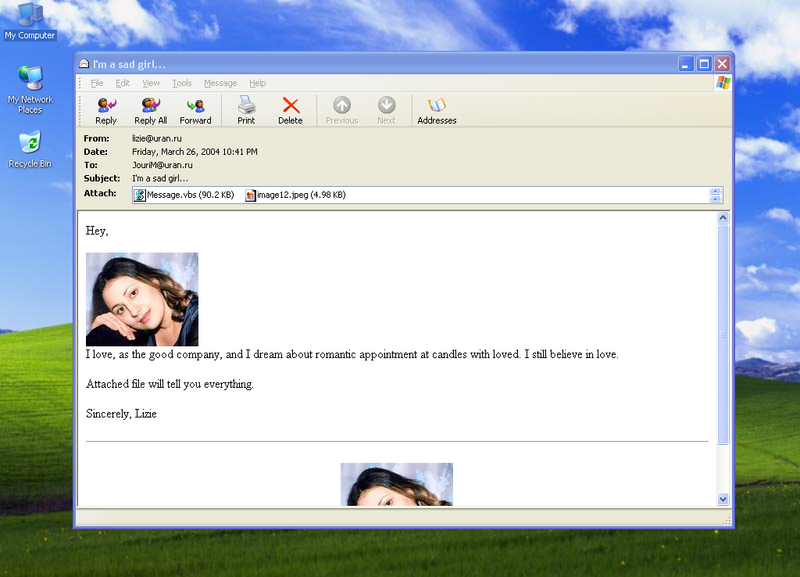Close the email window

(722, 64)
